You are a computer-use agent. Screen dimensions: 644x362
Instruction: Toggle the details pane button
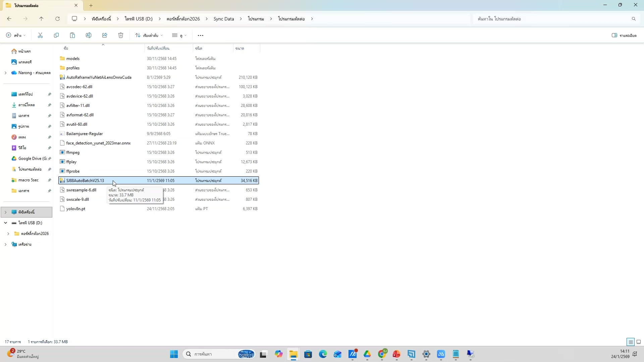[624, 35]
